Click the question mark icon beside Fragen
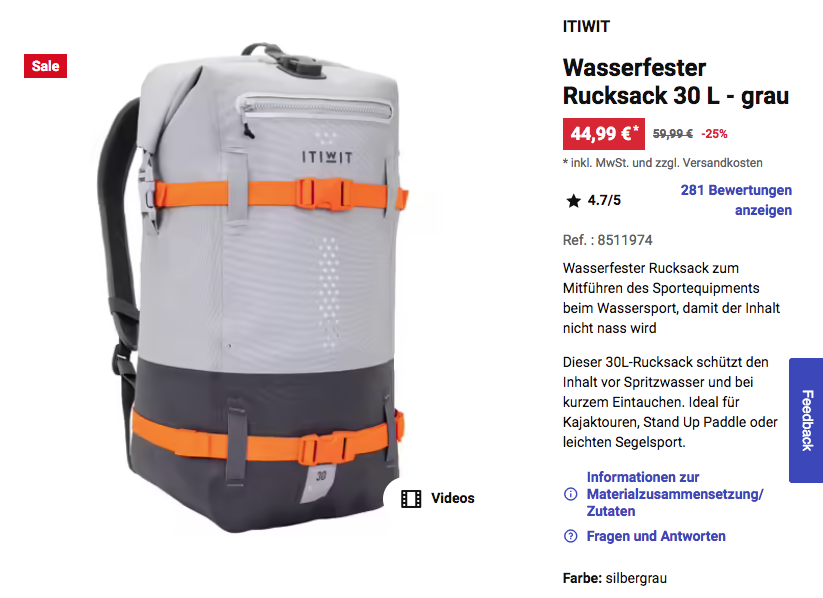 571,536
